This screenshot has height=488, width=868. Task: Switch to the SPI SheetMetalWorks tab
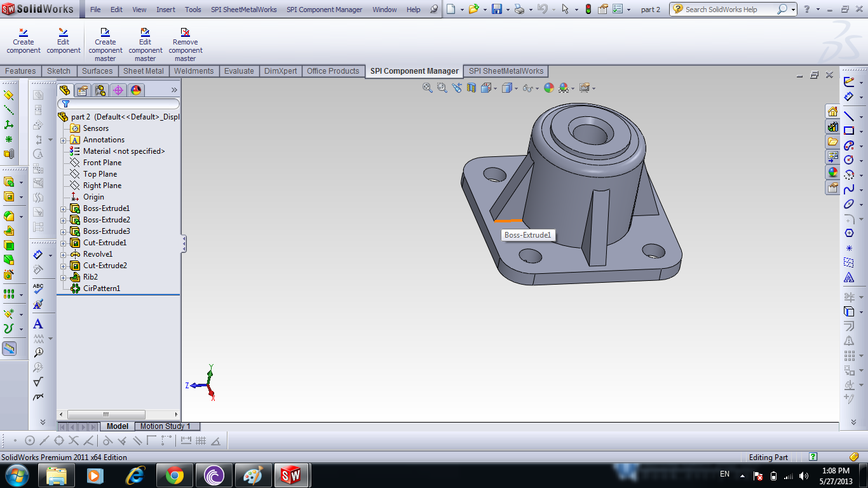point(506,71)
